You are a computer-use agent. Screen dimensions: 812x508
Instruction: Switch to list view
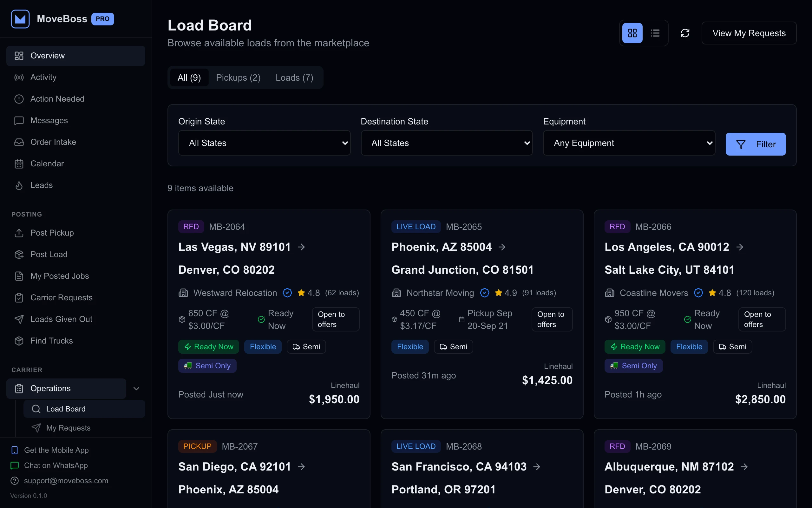point(655,33)
